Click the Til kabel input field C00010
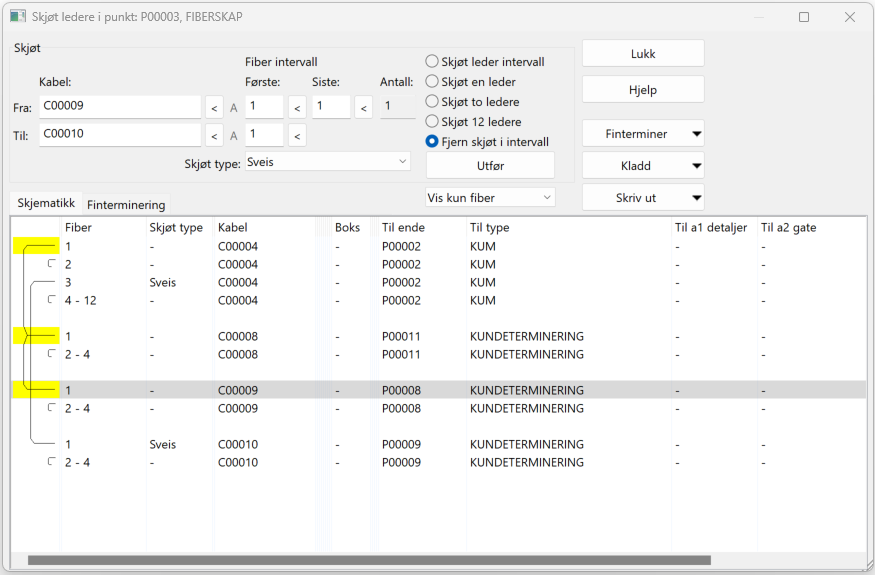Image resolution: width=875 pixels, height=575 pixels. coord(120,135)
